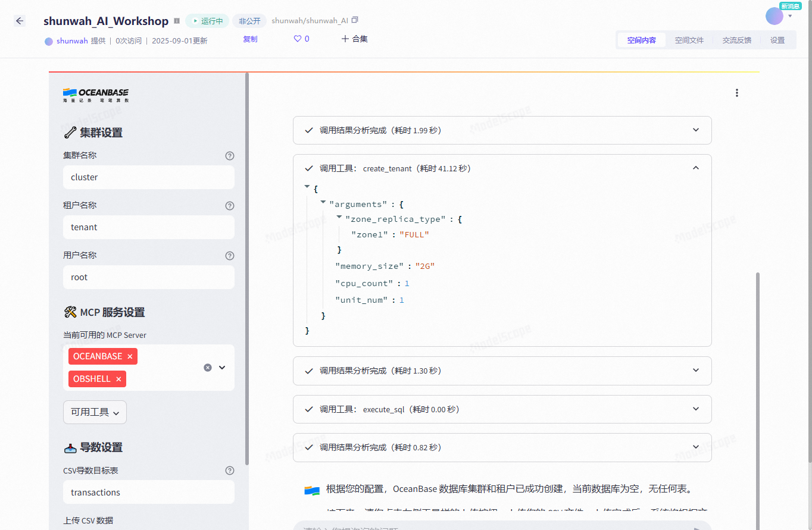Focus the 用户名称 field containing root
The width and height of the screenshot is (812, 530).
tap(149, 277)
